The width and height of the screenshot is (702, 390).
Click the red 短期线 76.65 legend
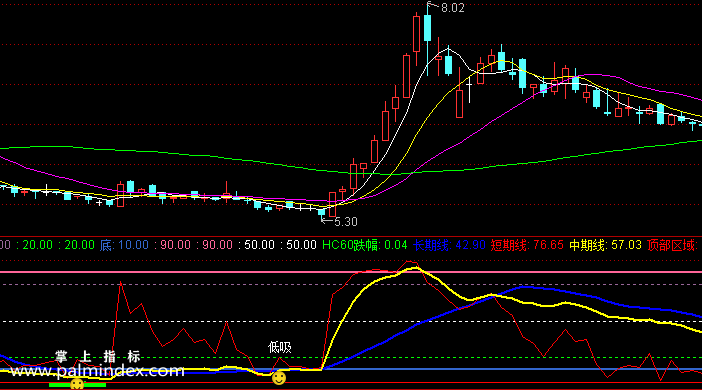coord(527,245)
